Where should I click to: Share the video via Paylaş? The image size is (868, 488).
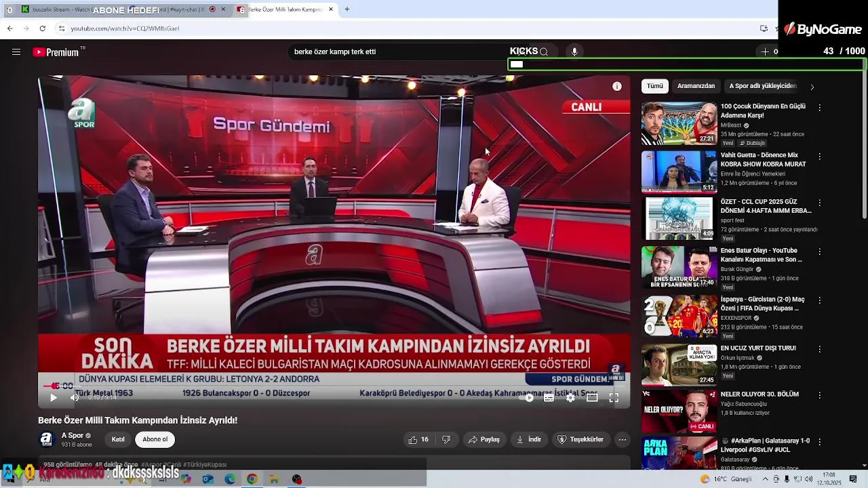click(x=484, y=439)
